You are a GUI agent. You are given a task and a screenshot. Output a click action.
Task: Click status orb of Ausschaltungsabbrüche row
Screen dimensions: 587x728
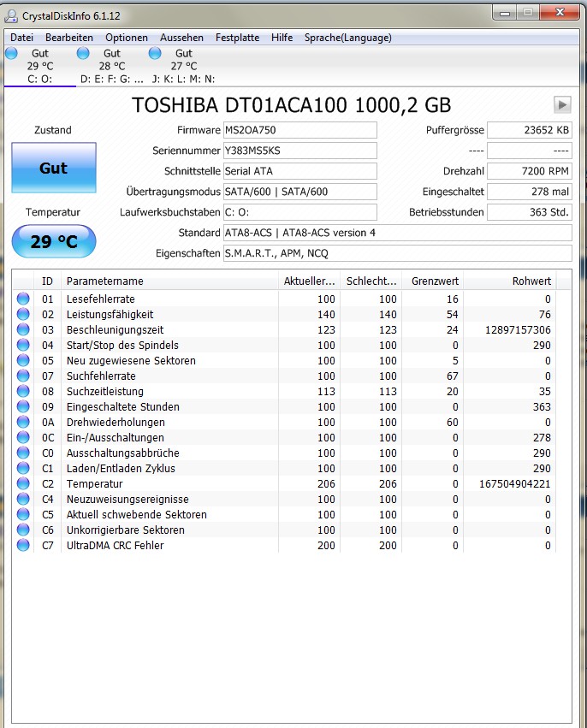(23, 453)
